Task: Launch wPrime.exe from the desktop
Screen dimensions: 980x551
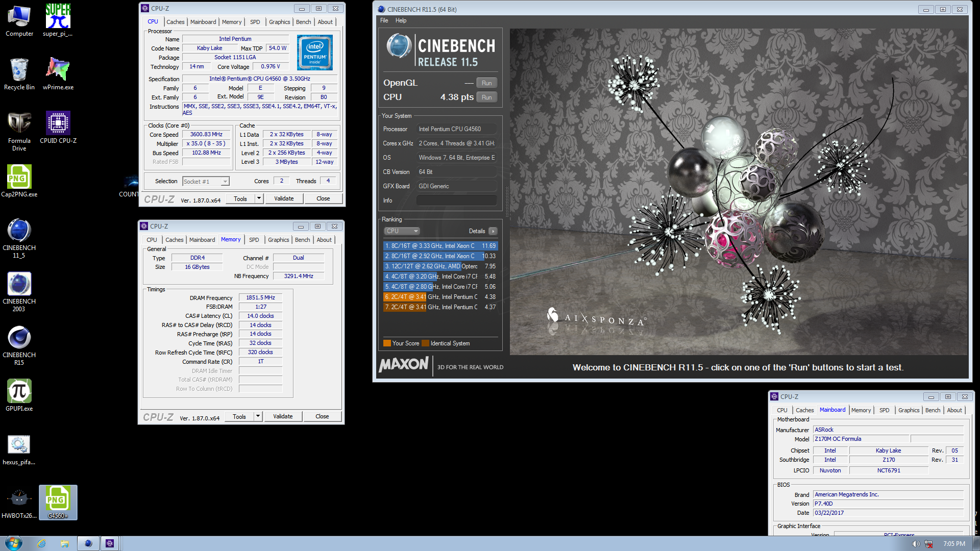Action: coord(58,74)
